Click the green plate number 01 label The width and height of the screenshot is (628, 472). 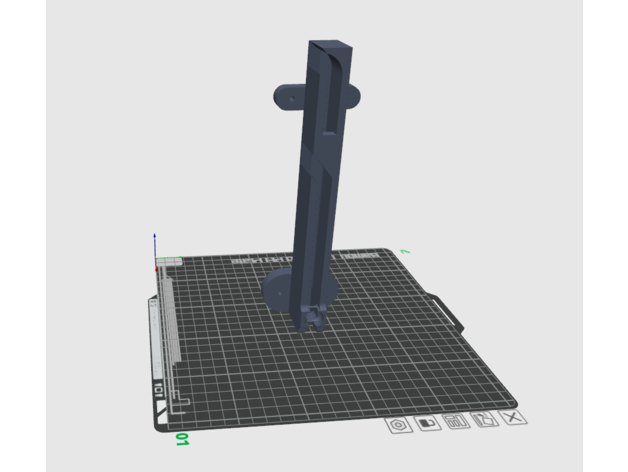point(182,438)
